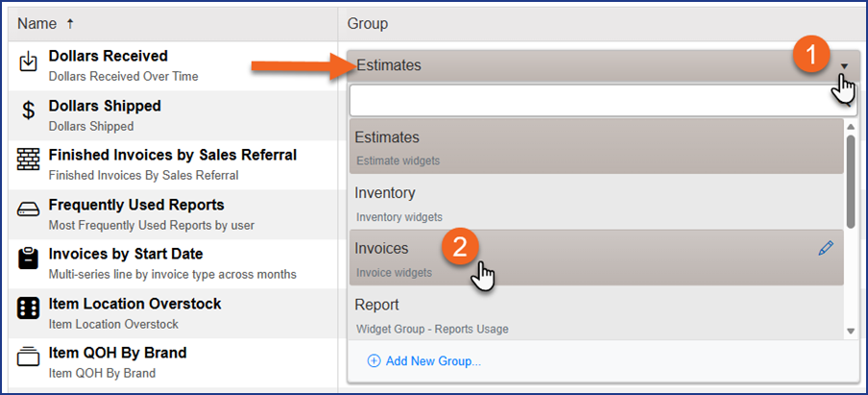Click the Dollars Shipped widget name

point(105,106)
